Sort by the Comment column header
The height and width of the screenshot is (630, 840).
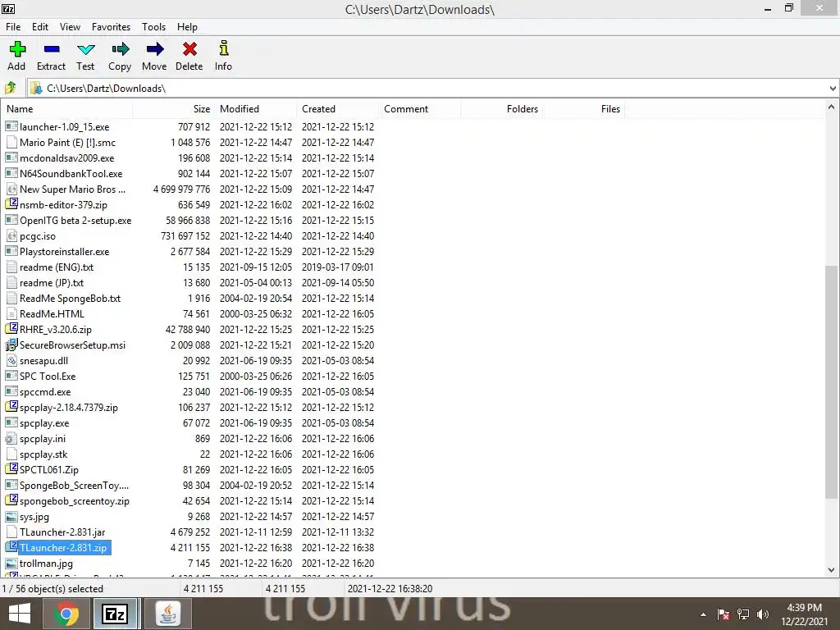point(419,109)
